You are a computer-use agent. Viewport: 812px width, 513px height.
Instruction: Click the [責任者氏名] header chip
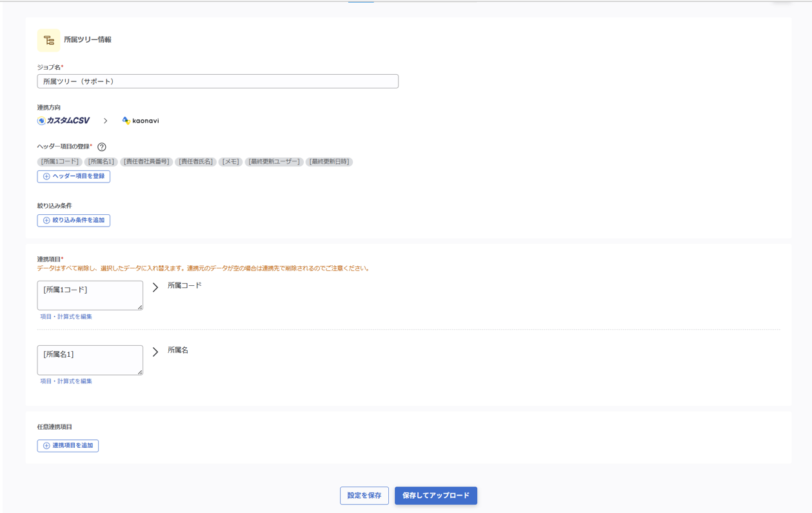pos(197,161)
